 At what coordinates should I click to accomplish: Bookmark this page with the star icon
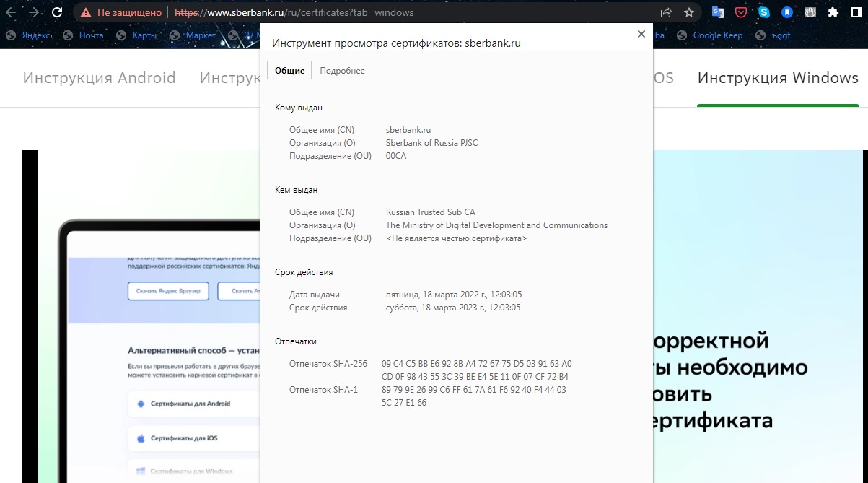(688, 12)
